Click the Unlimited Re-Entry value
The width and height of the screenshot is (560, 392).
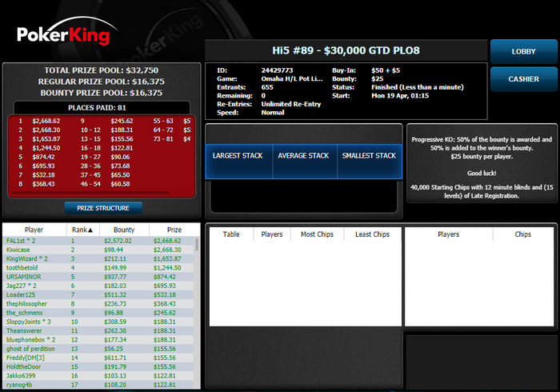tap(291, 104)
